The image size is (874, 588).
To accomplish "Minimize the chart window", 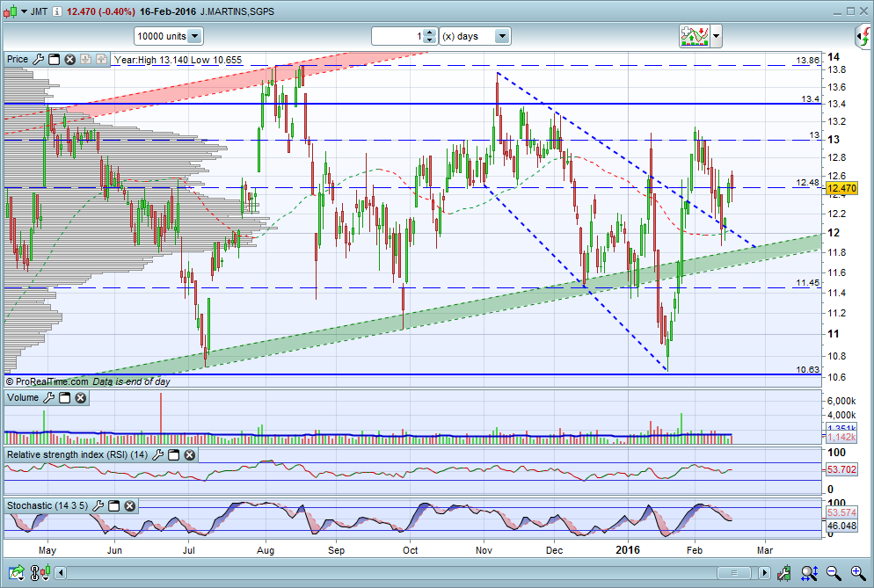I will pos(838,11).
